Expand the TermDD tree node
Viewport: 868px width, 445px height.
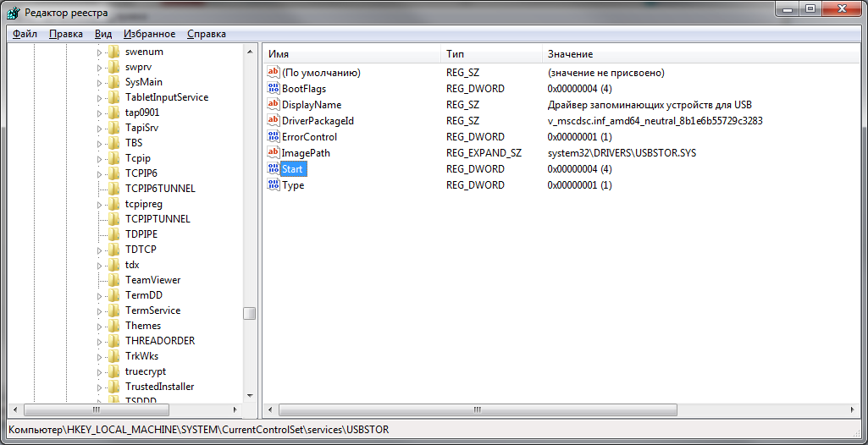[100, 296]
